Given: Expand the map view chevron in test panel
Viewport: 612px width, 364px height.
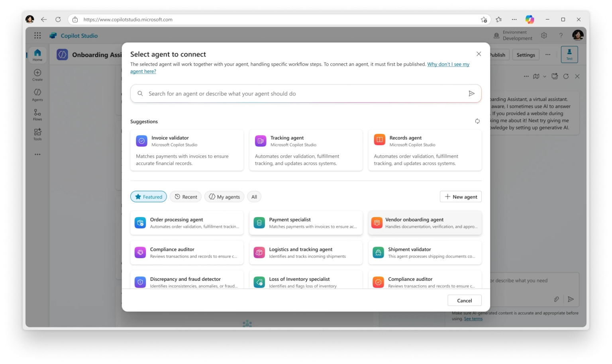Looking at the screenshot, I should point(545,76).
